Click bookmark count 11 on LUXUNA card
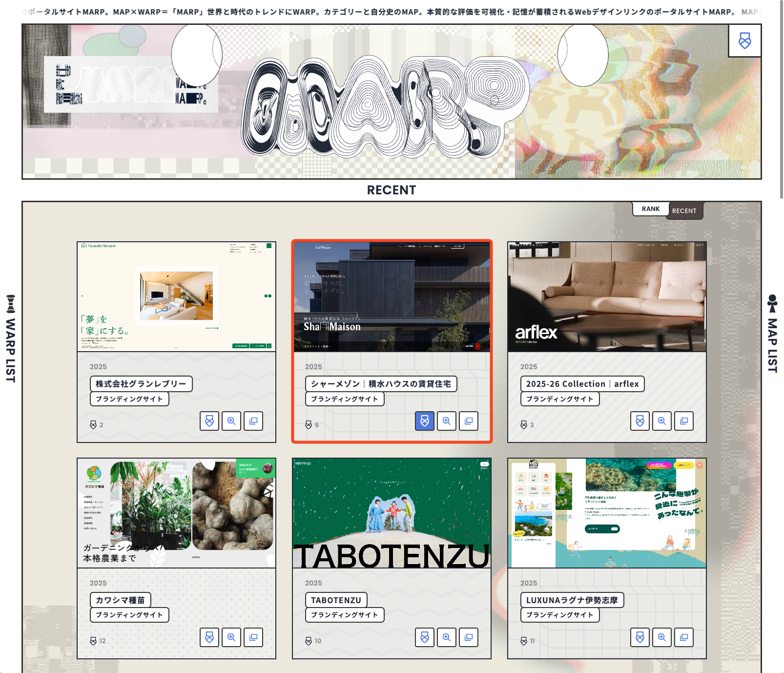 click(528, 641)
